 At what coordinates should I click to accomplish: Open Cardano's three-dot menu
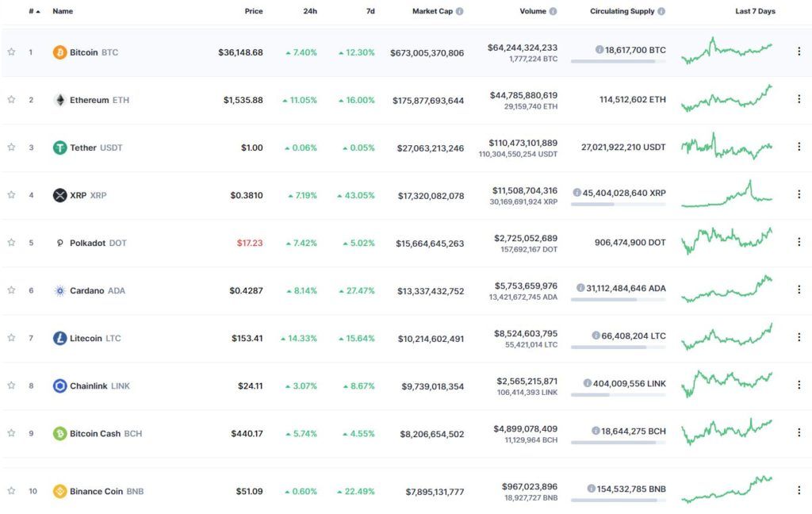(799, 290)
